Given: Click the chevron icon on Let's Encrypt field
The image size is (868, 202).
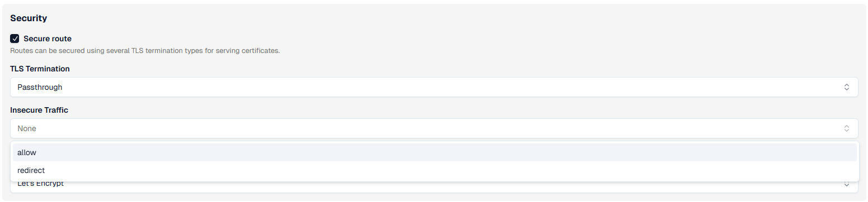Looking at the screenshot, I should point(847,185).
